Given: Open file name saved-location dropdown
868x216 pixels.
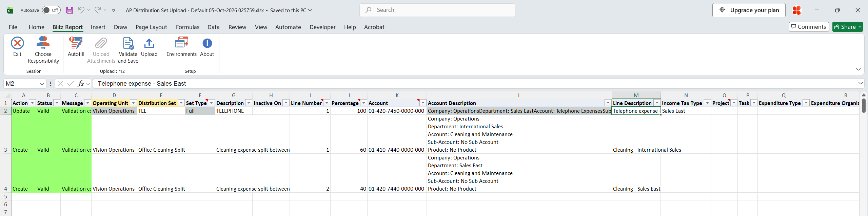Looking at the screenshot, I should click(x=310, y=10).
